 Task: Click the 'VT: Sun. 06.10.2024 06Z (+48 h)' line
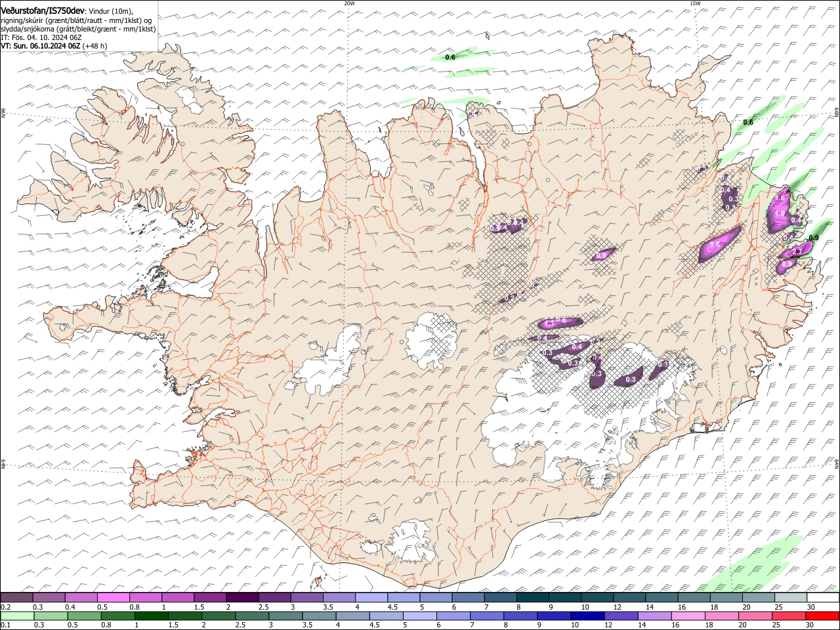(54, 47)
